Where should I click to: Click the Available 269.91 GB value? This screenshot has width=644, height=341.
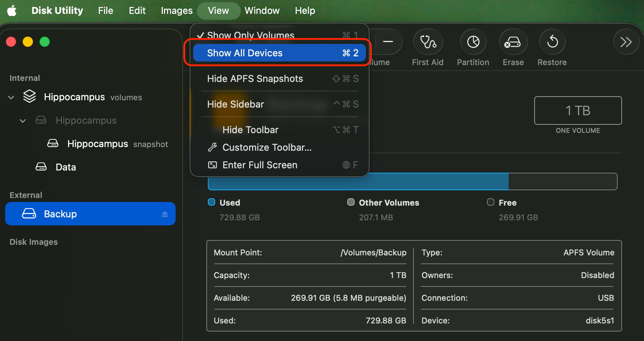[x=349, y=298]
